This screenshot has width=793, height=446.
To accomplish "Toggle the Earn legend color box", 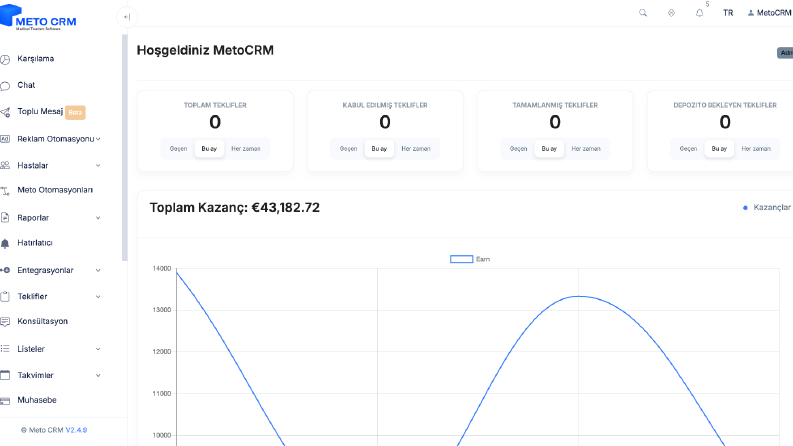I will pos(461,259).
